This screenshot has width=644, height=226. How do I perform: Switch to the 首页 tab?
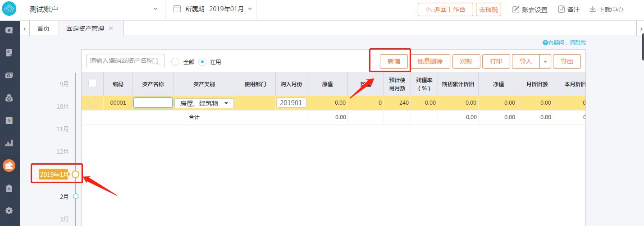pos(44,28)
